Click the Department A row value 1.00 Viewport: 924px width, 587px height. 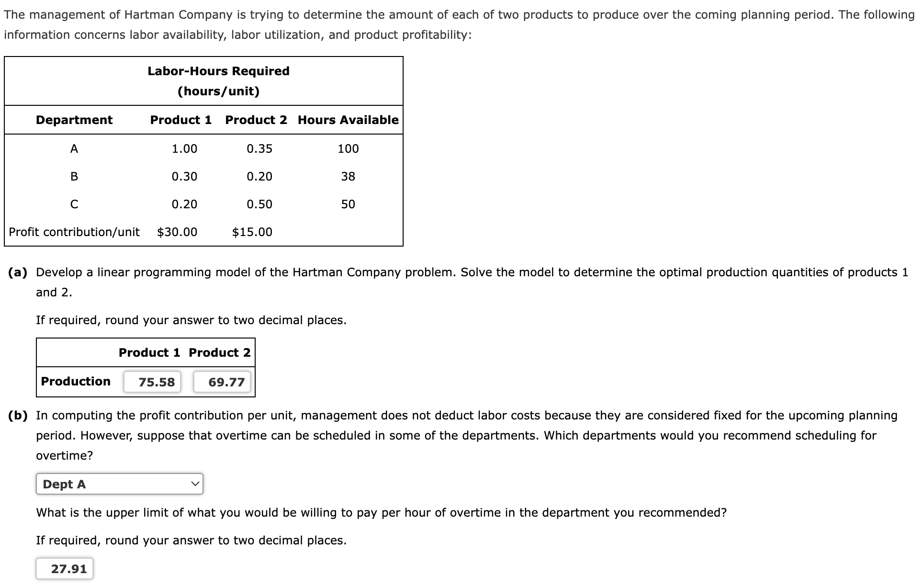coord(184,148)
